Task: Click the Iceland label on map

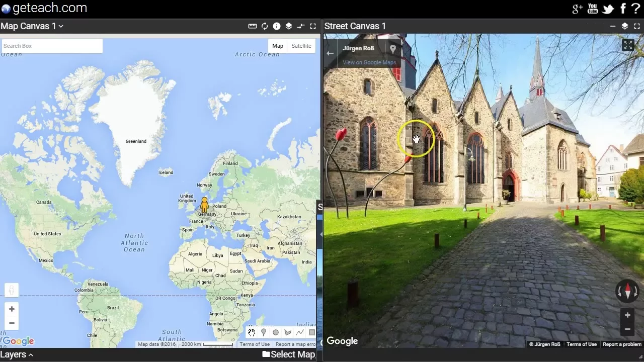Action: (166, 172)
